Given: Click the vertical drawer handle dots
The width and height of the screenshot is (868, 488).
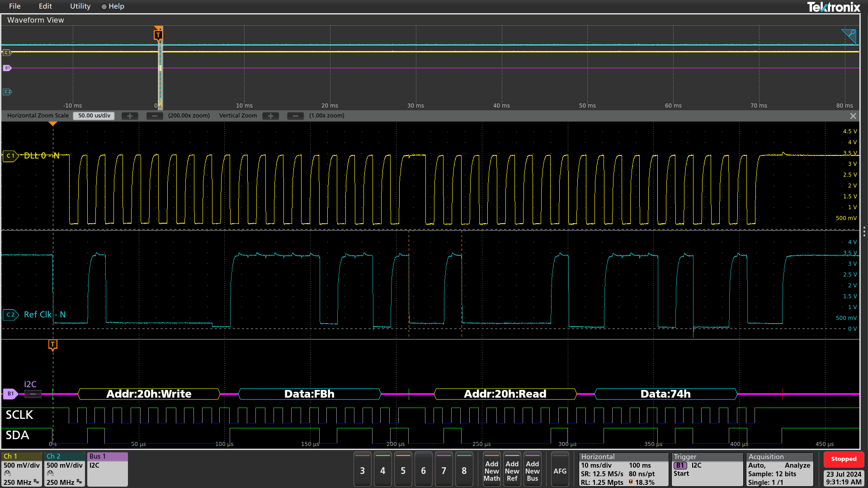Looking at the screenshot, I should coord(864,232).
